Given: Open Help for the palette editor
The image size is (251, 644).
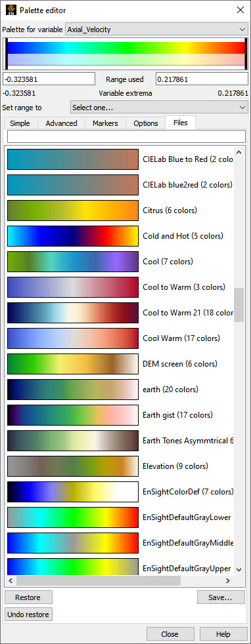Looking at the screenshot, I should click(x=223, y=634).
